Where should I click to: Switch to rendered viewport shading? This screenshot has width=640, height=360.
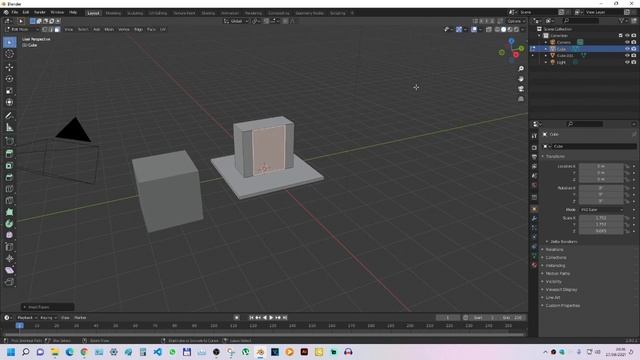pos(516,29)
